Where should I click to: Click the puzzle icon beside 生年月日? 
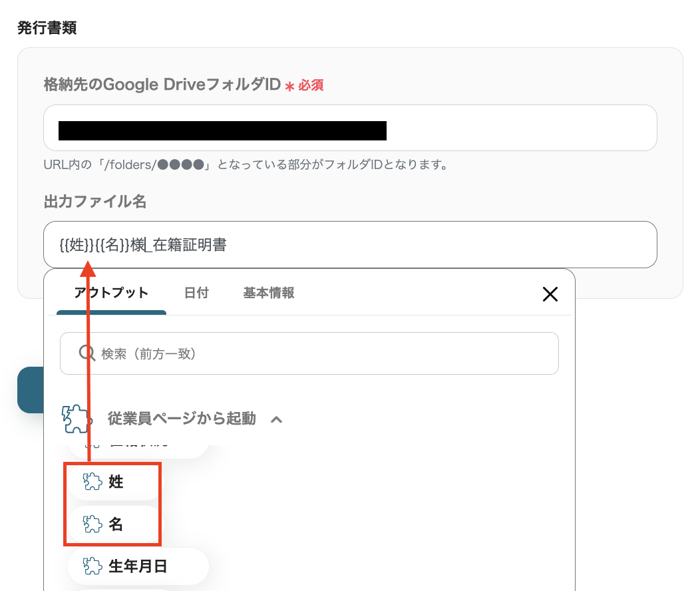[x=93, y=566]
